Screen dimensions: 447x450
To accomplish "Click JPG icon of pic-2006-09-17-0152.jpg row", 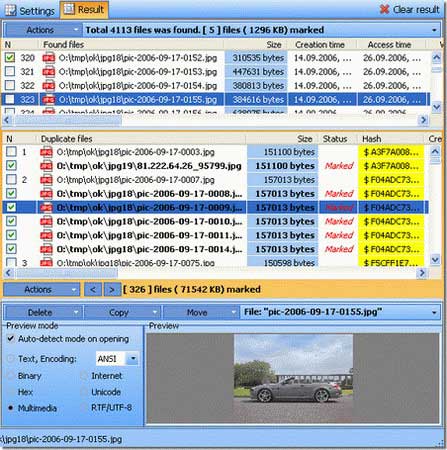I will (x=49, y=58).
